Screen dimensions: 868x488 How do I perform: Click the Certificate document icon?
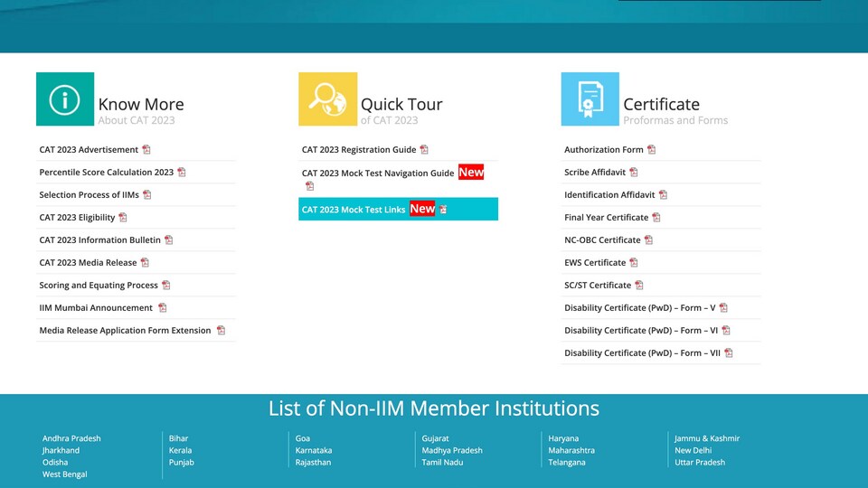pos(590,99)
